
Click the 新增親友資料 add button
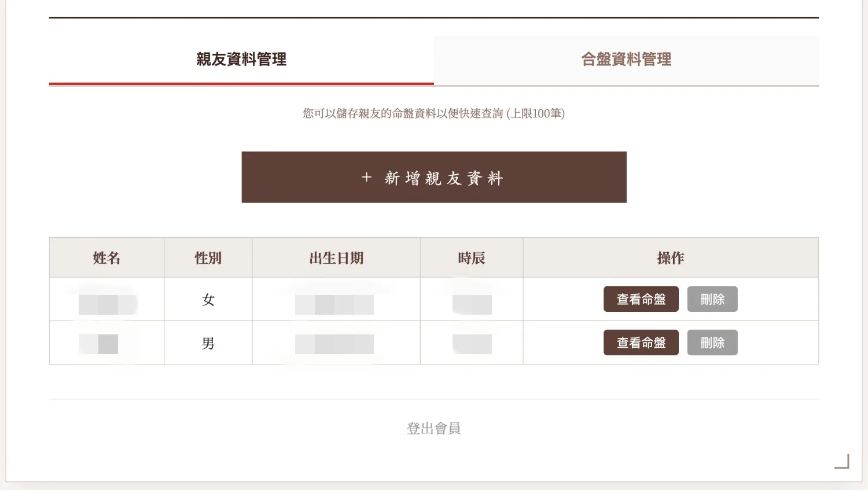(434, 178)
